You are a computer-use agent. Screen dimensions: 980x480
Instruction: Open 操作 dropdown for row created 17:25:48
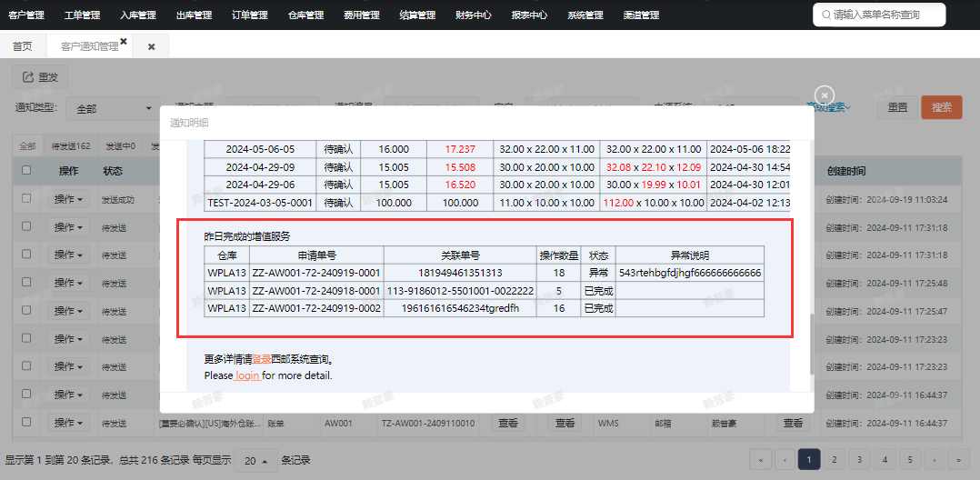click(69, 283)
